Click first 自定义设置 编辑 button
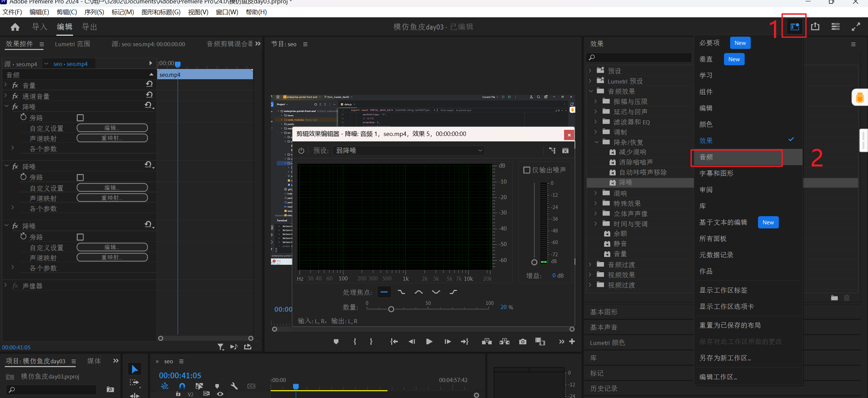The height and width of the screenshot is (398, 868). pyautogui.click(x=112, y=128)
